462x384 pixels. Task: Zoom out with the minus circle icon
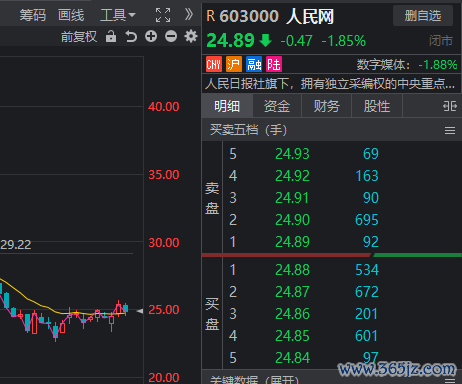[171, 36]
